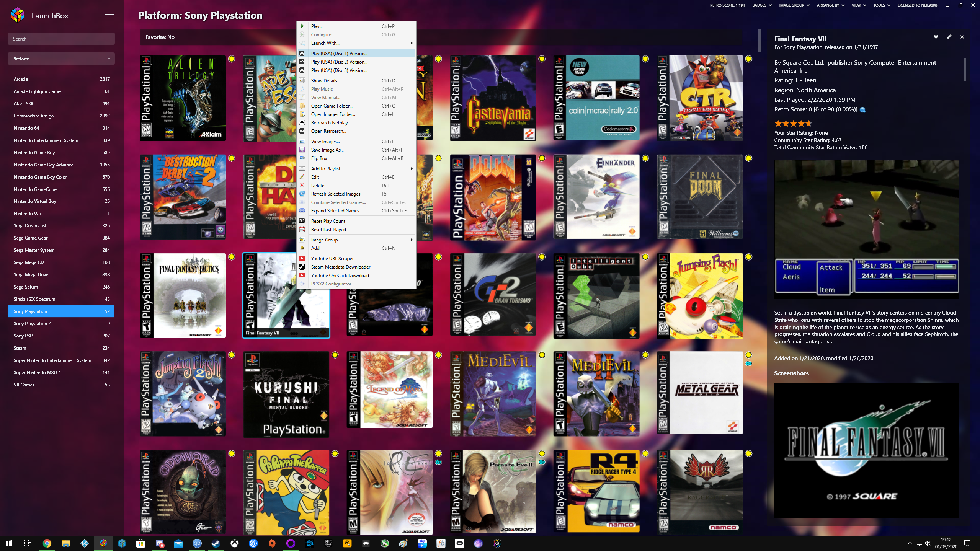
Task: Open the Platform filter dropdown
Action: 61,59
